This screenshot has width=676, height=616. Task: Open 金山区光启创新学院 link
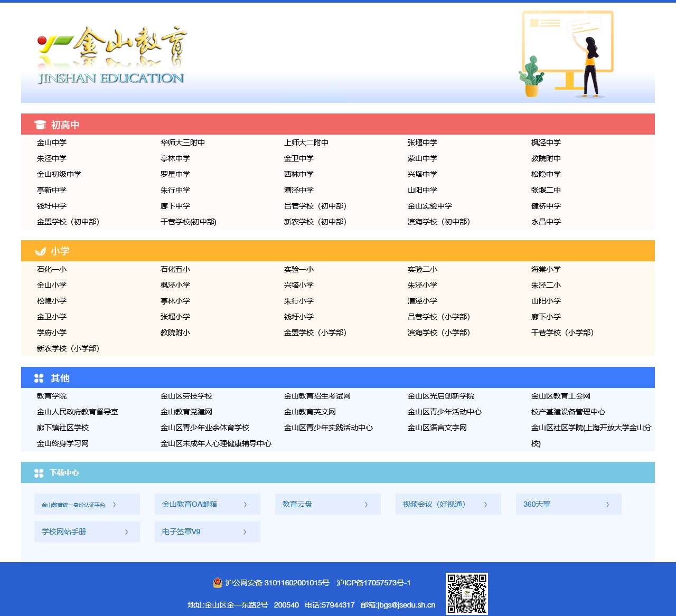coord(441,396)
